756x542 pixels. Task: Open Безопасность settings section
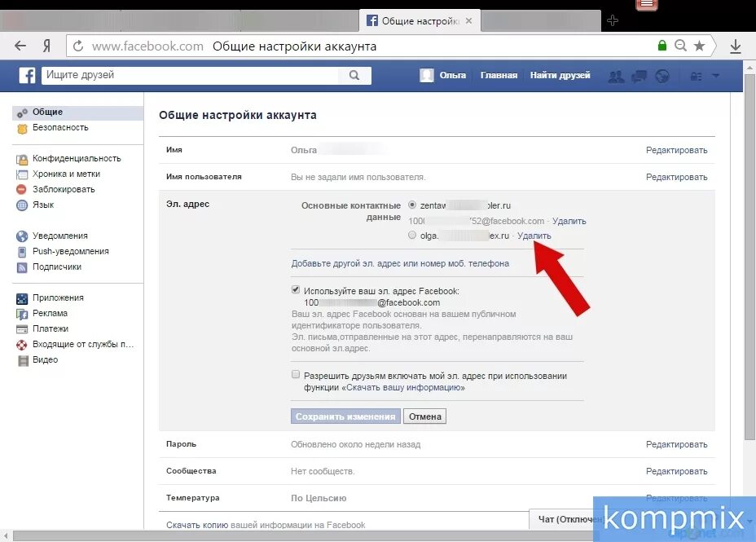click(60, 128)
